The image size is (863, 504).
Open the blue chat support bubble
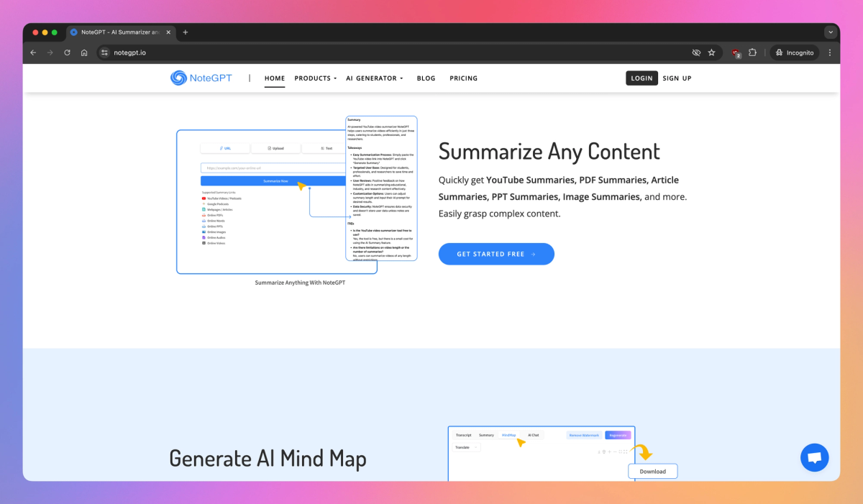[x=815, y=457]
